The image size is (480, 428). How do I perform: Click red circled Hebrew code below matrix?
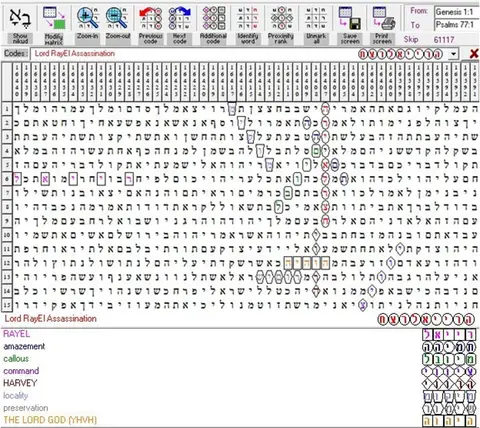coord(426,319)
